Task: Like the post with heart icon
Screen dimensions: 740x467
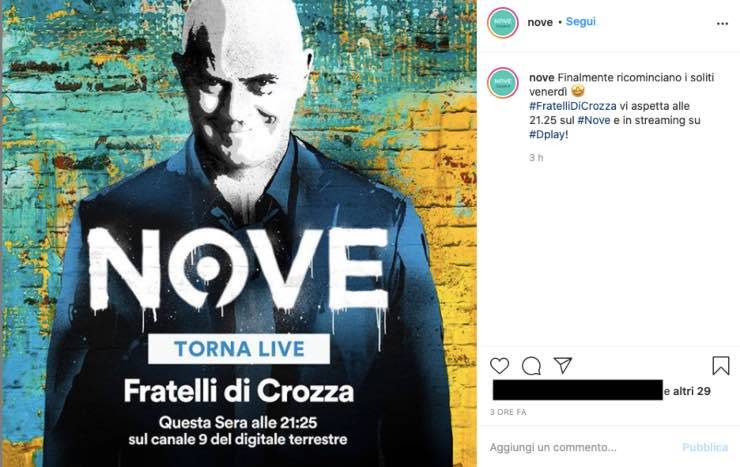Action: (x=499, y=366)
